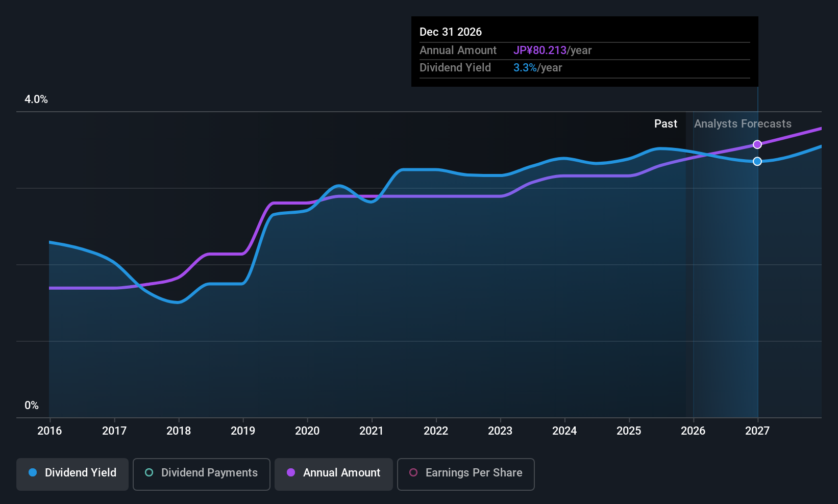Toggle the Dividend Yield series
The image size is (838, 504).
(x=72, y=474)
